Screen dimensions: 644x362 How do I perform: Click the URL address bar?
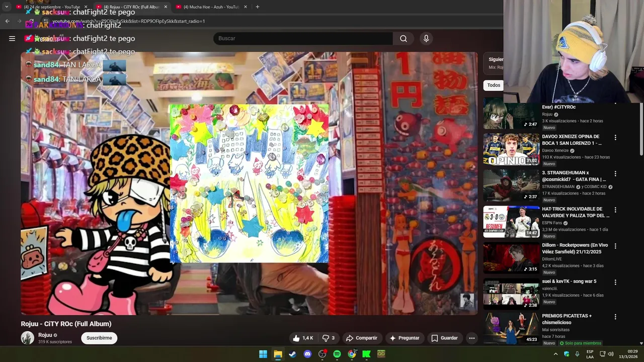coord(272,21)
